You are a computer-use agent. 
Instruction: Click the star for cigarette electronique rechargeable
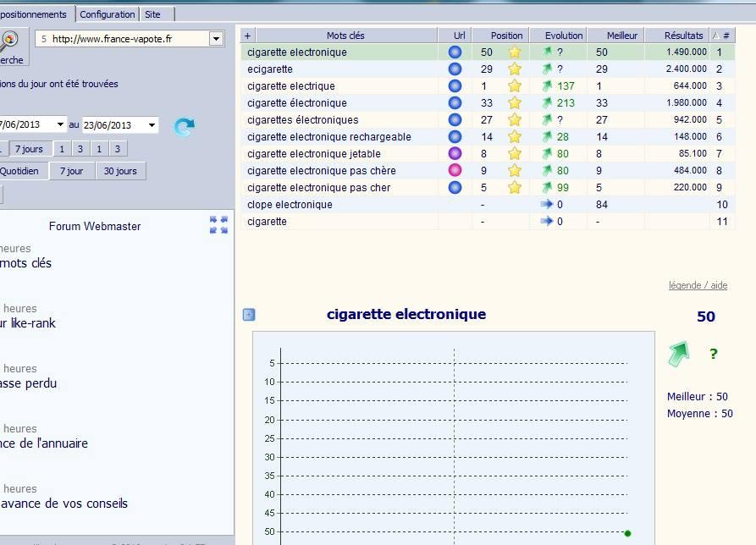[x=515, y=137]
